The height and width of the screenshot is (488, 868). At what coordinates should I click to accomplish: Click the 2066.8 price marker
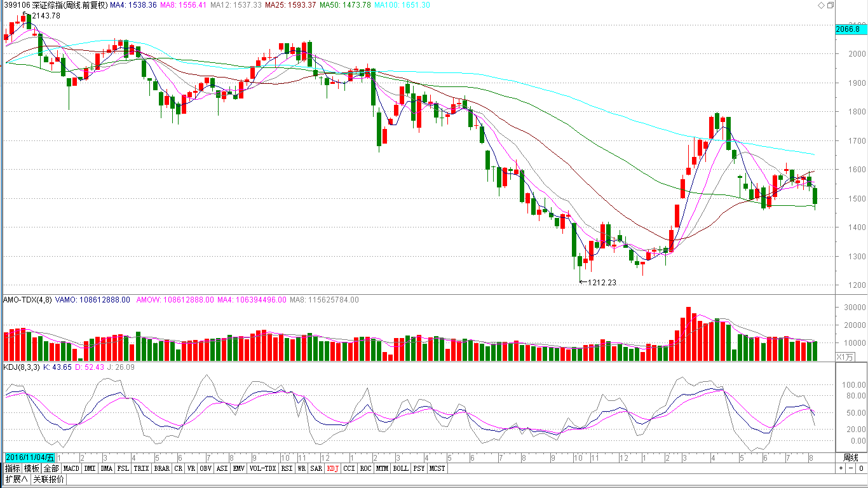click(x=851, y=29)
